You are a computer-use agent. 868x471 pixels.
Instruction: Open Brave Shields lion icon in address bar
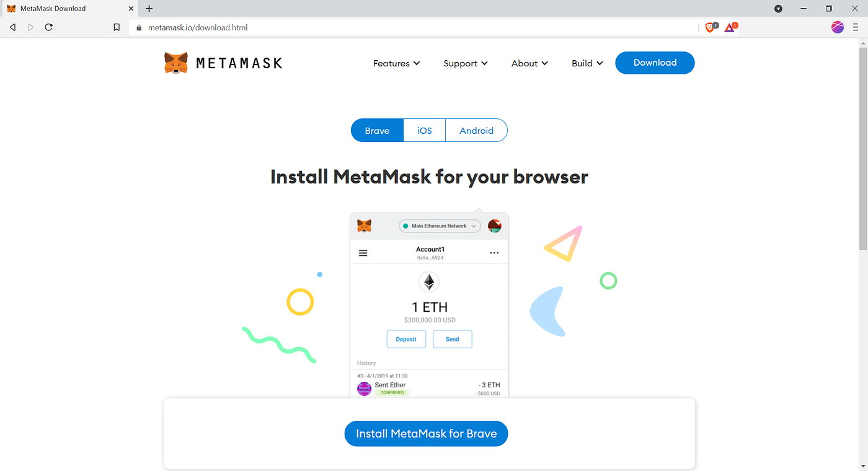[711, 27]
